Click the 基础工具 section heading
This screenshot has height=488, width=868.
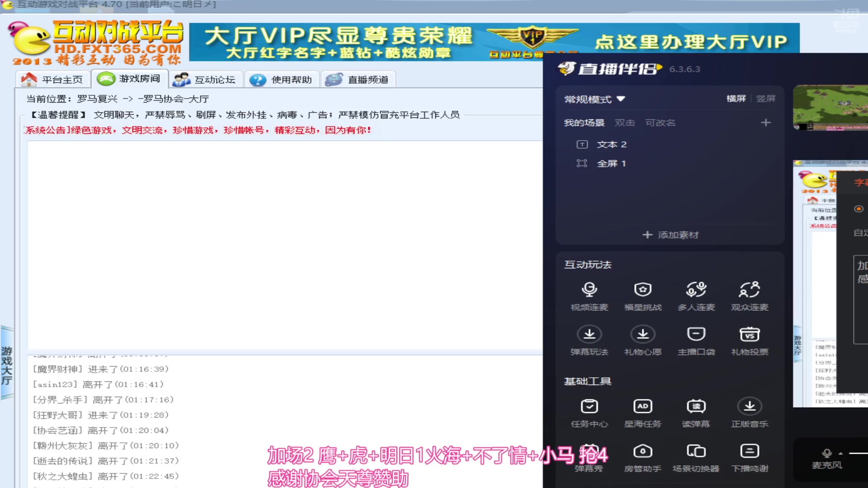tap(588, 381)
